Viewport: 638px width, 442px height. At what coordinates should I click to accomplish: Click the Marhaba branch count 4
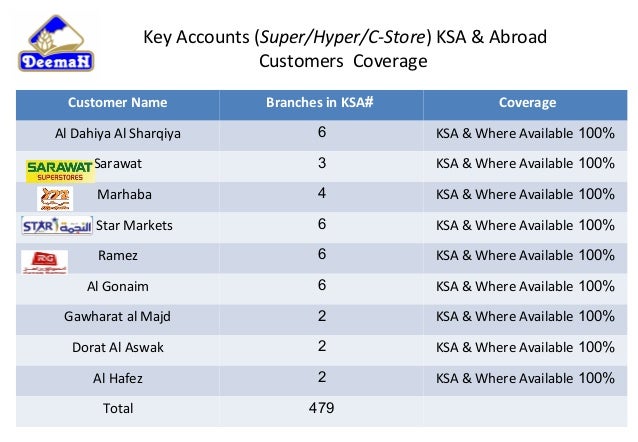coord(322,193)
